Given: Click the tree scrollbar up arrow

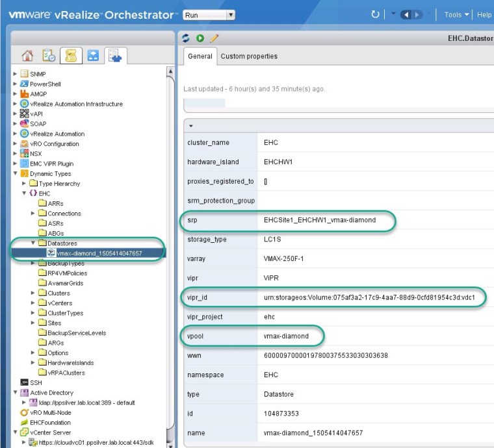Looking at the screenshot, I should [171, 71].
